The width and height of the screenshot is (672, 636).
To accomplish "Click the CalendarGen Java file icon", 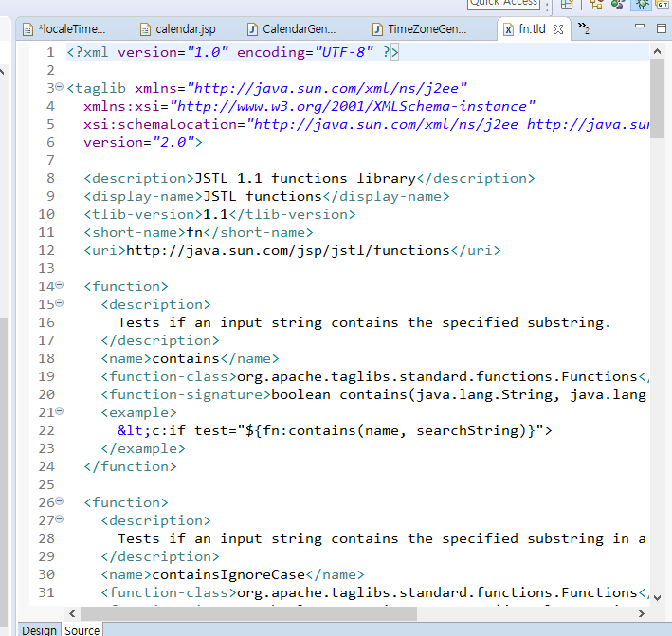I will [x=252, y=29].
